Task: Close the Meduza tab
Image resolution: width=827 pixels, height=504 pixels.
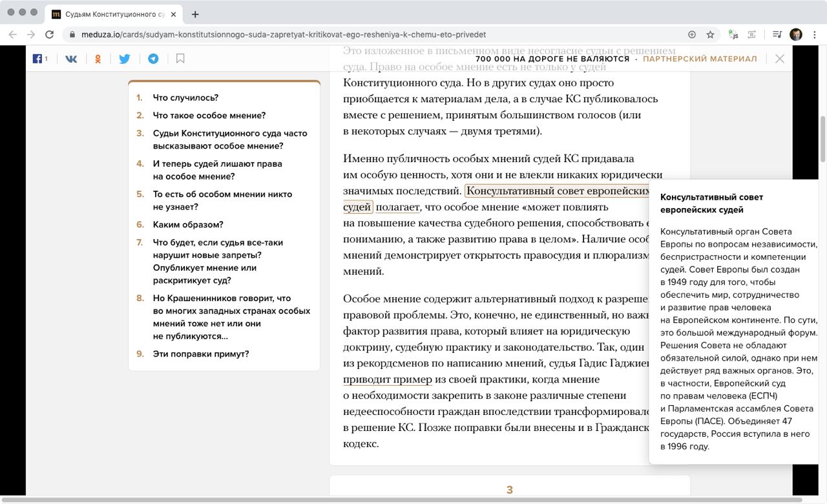Action: pyautogui.click(x=174, y=14)
